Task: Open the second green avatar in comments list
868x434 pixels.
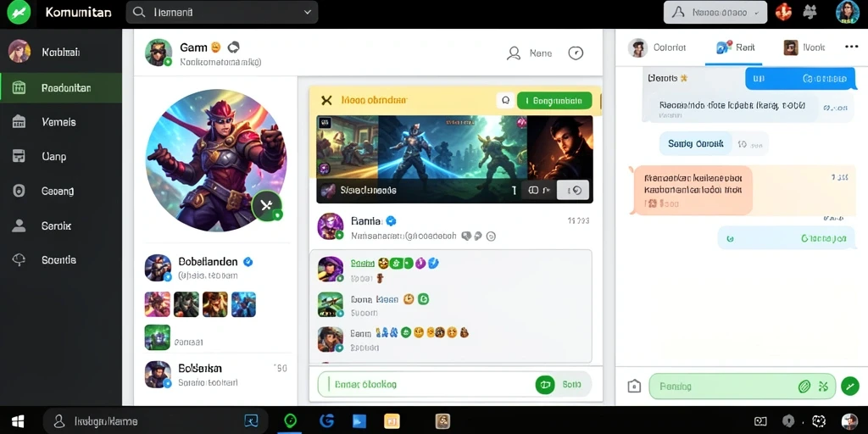Action: pyautogui.click(x=331, y=304)
